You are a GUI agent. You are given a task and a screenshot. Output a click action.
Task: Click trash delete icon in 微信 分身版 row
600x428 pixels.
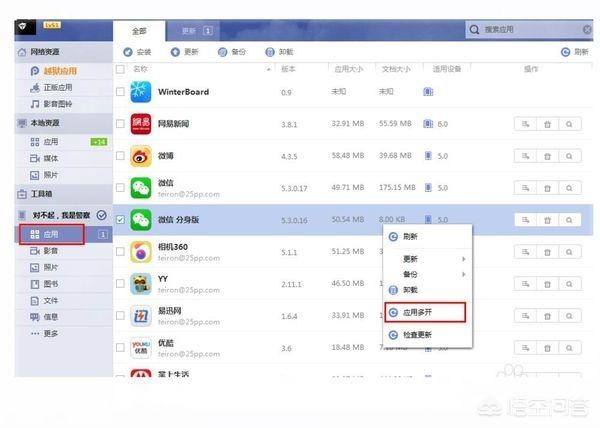(547, 220)
